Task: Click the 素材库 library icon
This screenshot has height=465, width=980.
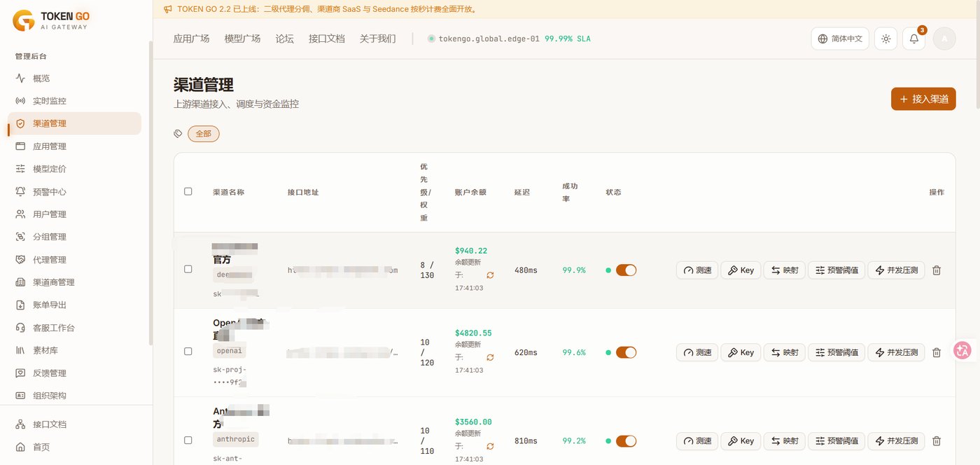Action: click(x=20, y=350)
